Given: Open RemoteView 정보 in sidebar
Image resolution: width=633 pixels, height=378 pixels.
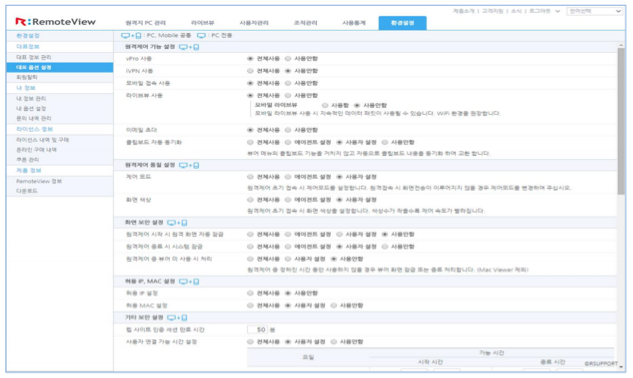Looking at the screenshot, I should (x=39, y=181).
